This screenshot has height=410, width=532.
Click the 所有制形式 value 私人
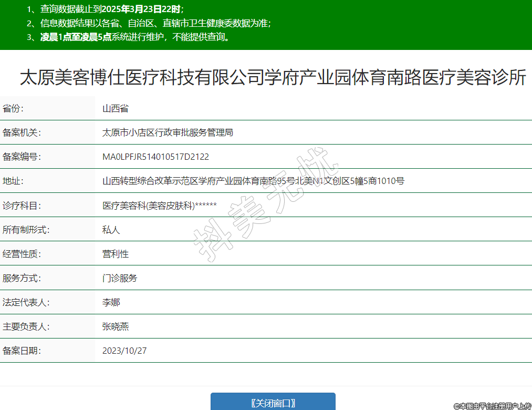111,230
